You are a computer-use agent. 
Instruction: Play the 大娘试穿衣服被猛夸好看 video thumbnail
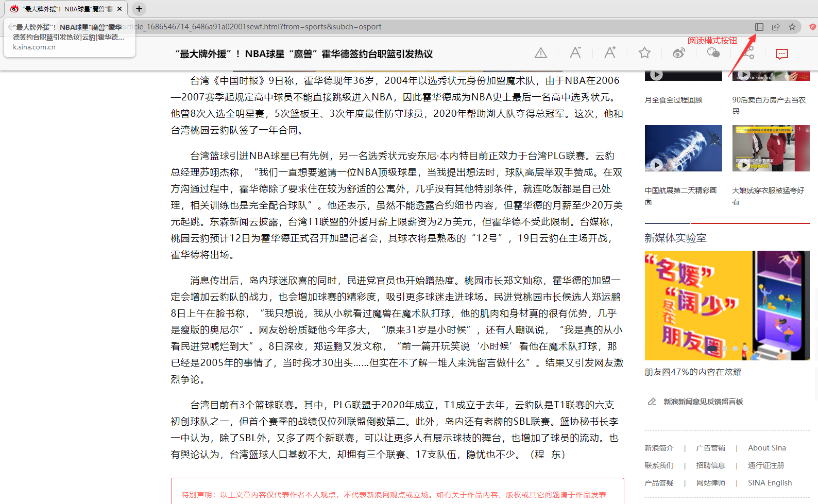point(771,148)
